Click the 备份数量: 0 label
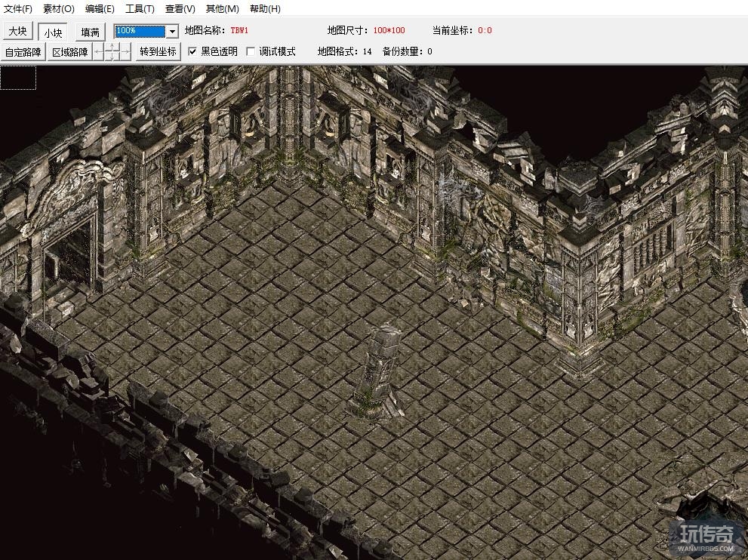 pos(408,51)
